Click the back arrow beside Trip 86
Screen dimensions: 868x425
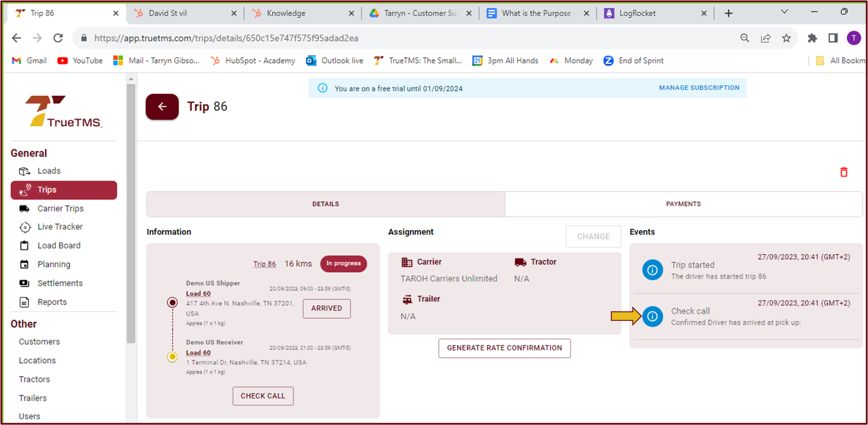point(162,106)
